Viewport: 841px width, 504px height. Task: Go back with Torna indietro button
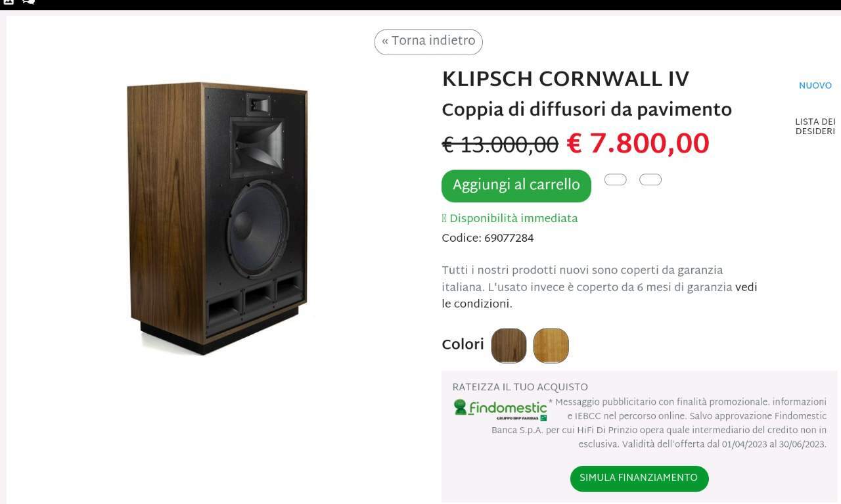tap(428, 41)
